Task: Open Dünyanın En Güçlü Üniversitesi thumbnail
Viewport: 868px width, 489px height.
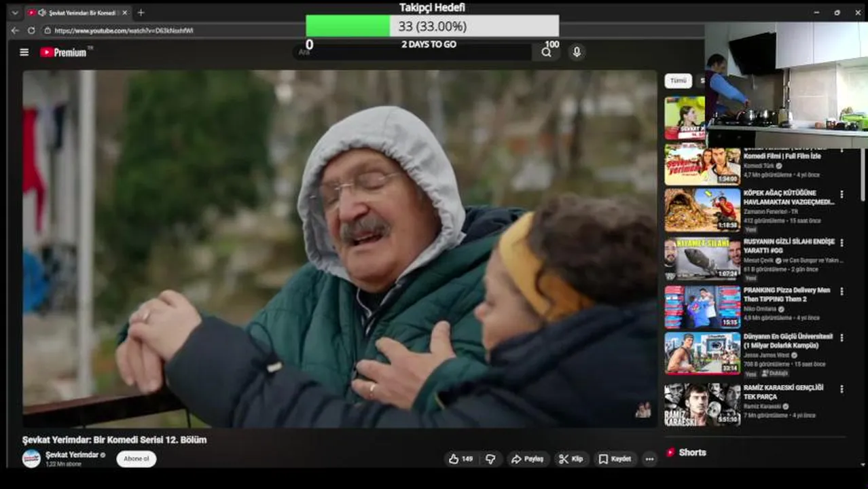Action: 702,353
